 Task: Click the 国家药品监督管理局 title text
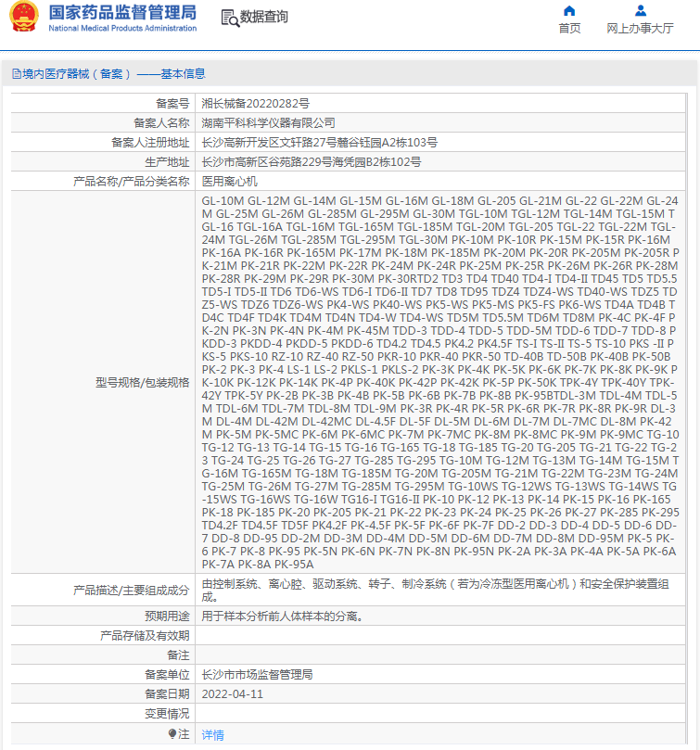pos(121,12)
